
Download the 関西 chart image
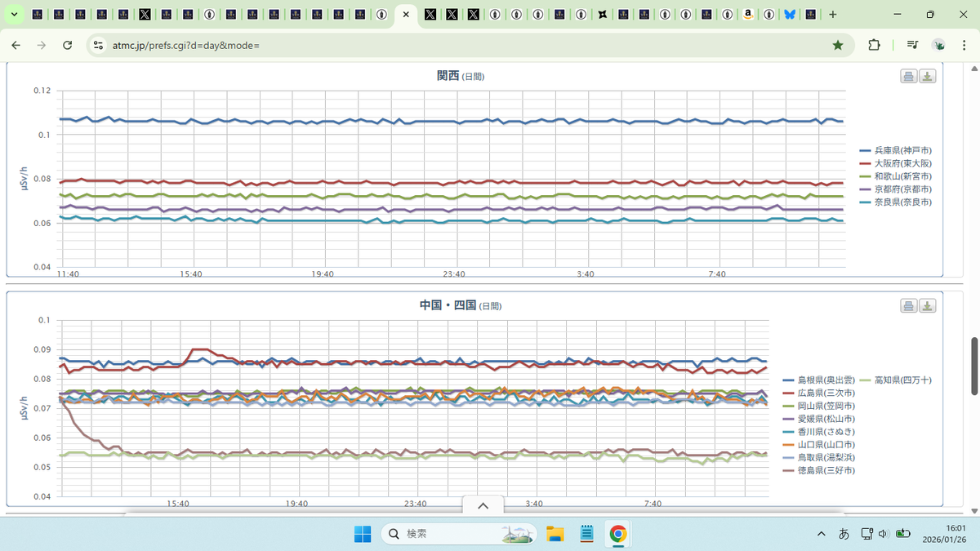tap(927, 76)
